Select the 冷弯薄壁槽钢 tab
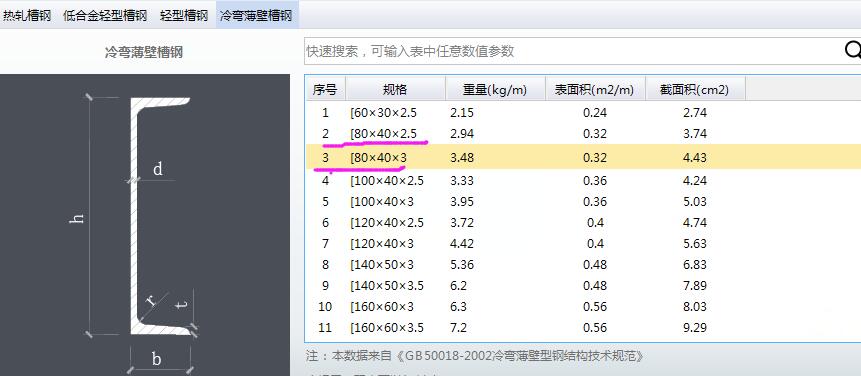Viewport: 861px width, 376px height. (256, 15)
